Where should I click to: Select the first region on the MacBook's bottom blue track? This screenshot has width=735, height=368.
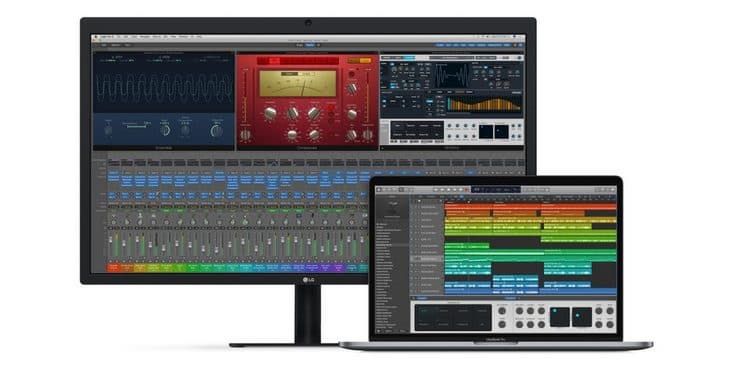[469, 291]
